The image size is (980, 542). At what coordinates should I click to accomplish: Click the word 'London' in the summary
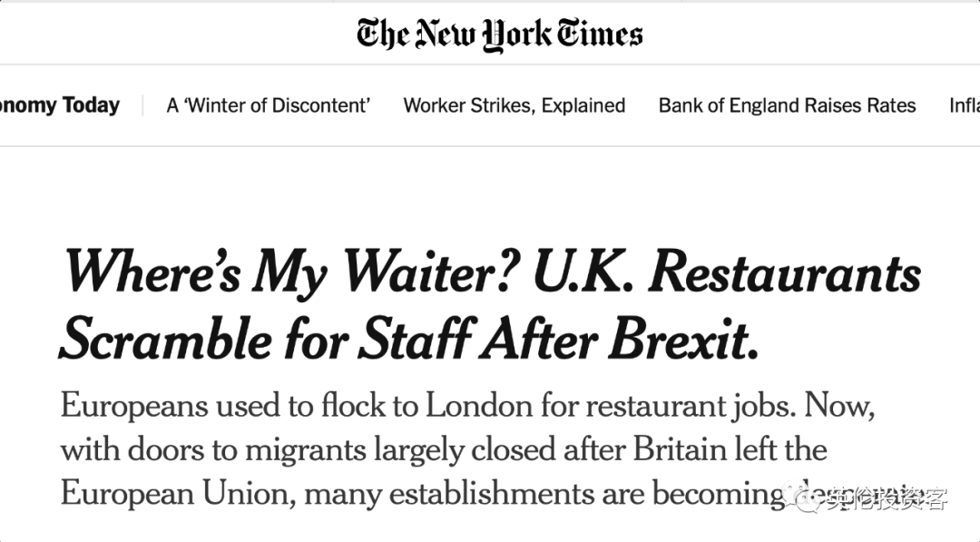[479, 405]
